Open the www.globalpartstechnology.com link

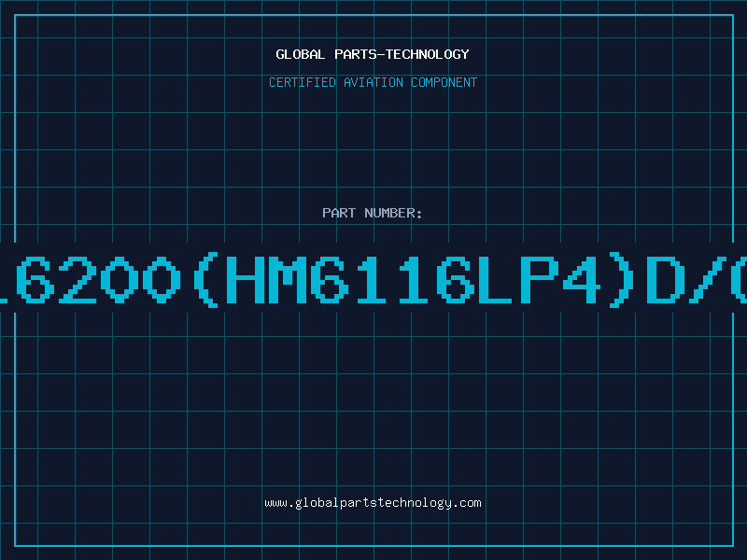tap(373, 503)
